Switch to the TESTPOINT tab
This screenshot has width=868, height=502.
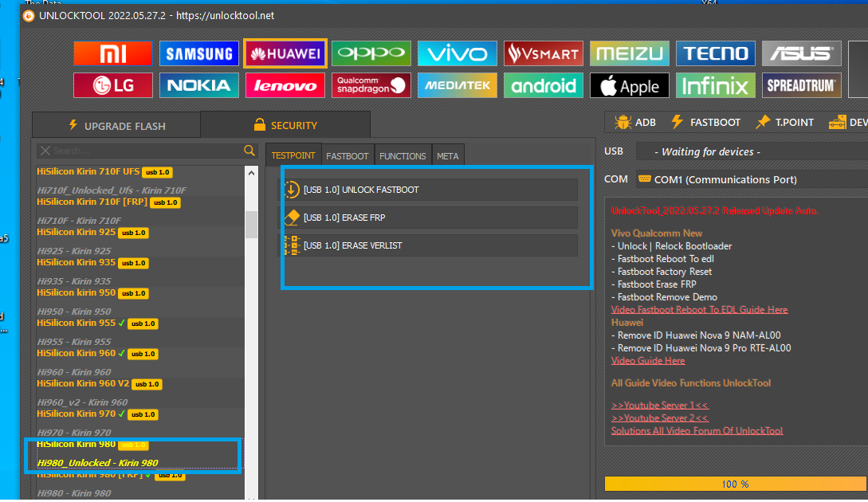tap(293, 155)
